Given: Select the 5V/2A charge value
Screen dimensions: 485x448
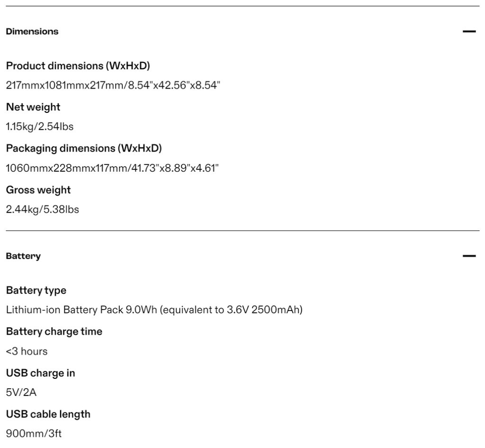Looking at the screenshot, I should click(x=21, y=393).
